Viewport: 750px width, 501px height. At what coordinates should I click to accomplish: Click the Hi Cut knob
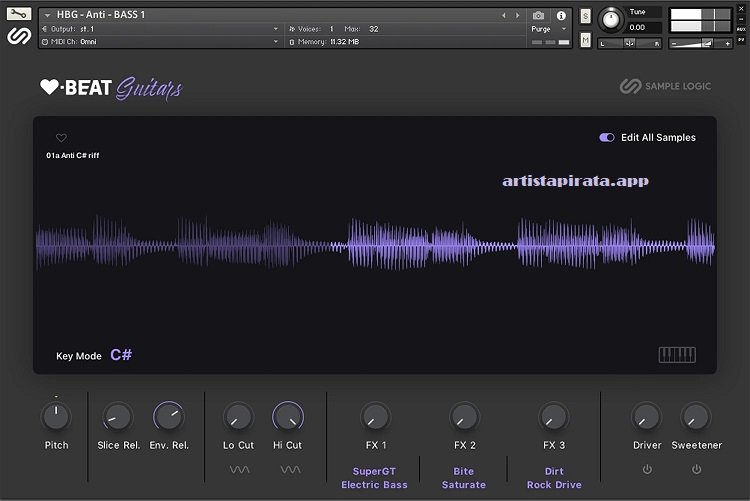click(288, 416)
